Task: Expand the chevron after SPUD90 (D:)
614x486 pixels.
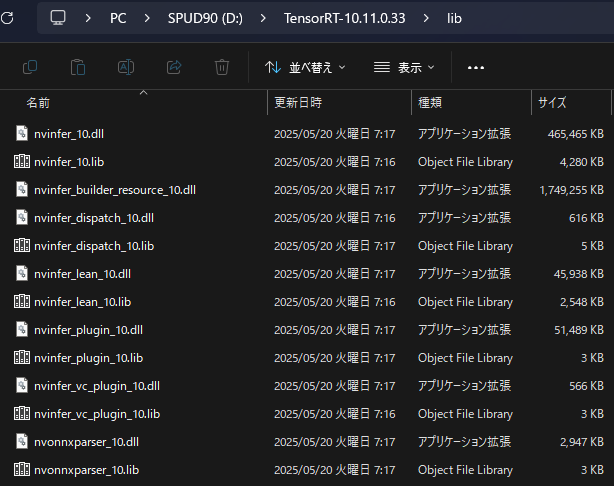Action: (x=263, y=18)
